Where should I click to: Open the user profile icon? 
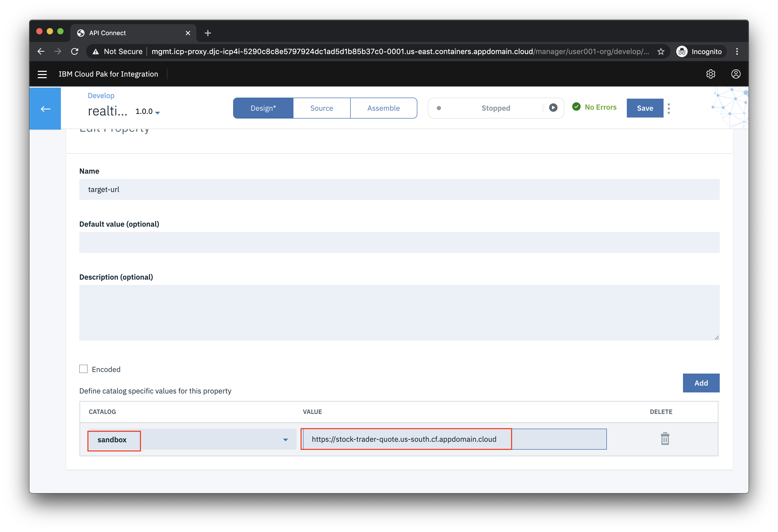(735, 74)
